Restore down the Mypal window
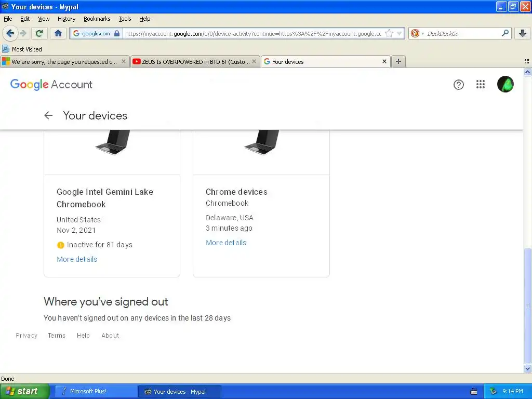Screen dimensions: 532x399 click(513, 6)
